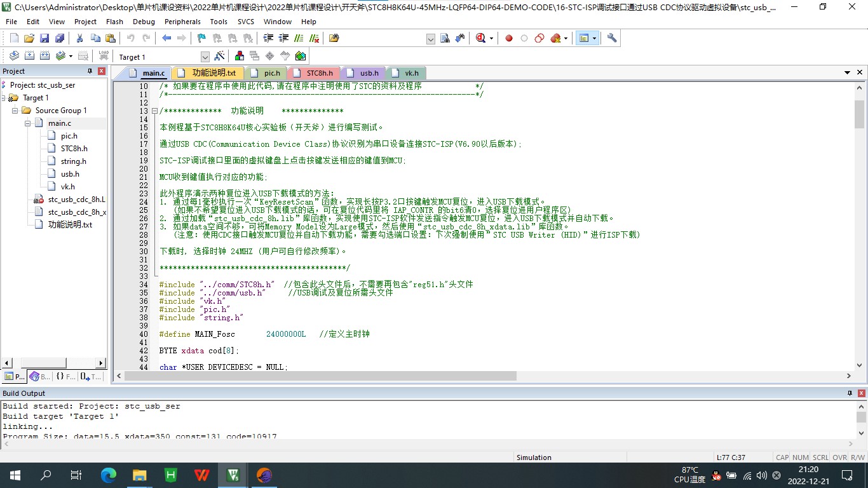Switch to the vk.h editor tab
868x488 pixels.
(407, 73)
